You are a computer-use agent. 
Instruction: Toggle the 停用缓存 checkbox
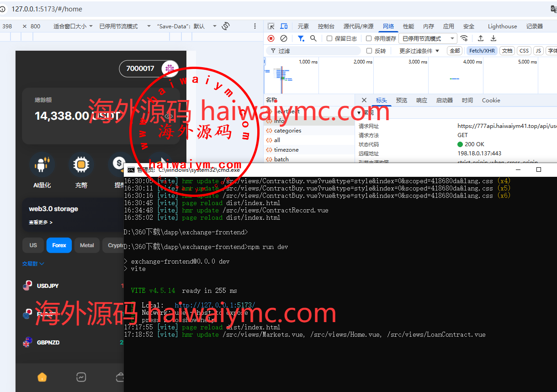click(369, 38)
